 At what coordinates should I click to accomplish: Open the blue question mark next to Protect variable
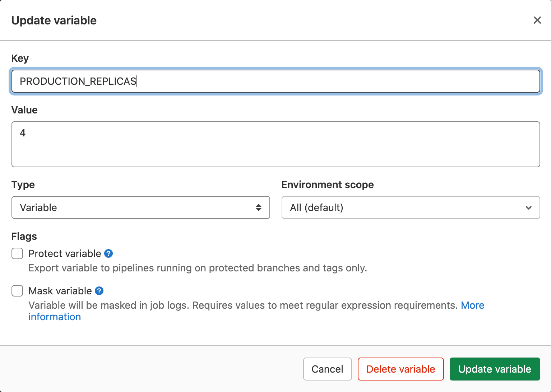click(108, 253)
